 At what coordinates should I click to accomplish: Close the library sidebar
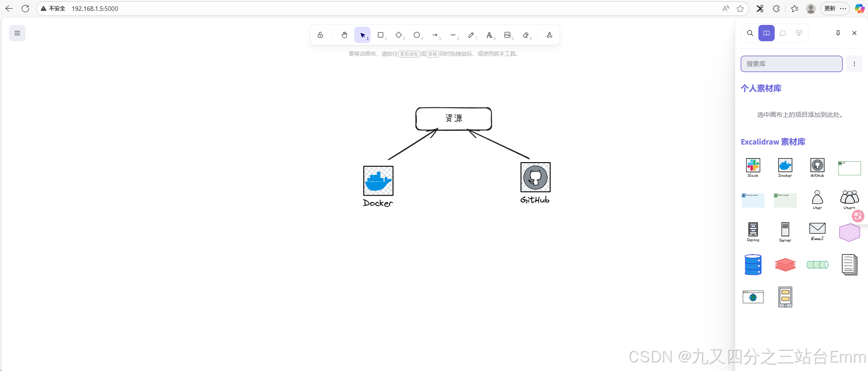[854, 33]
